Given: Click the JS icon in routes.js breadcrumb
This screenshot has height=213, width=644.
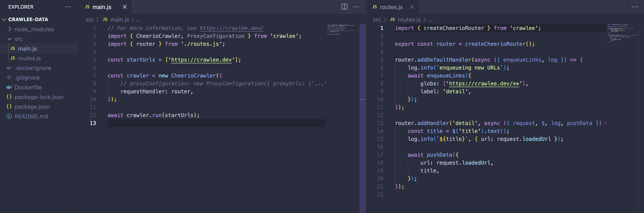Looking at the screenshot, I should [x=393, y=20].
